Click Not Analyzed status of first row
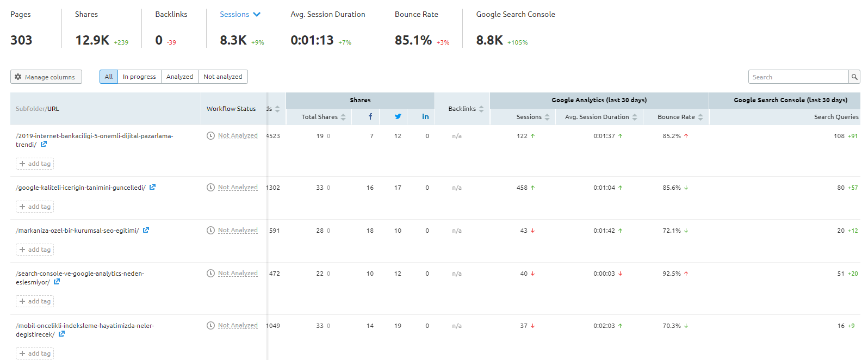 238,136
